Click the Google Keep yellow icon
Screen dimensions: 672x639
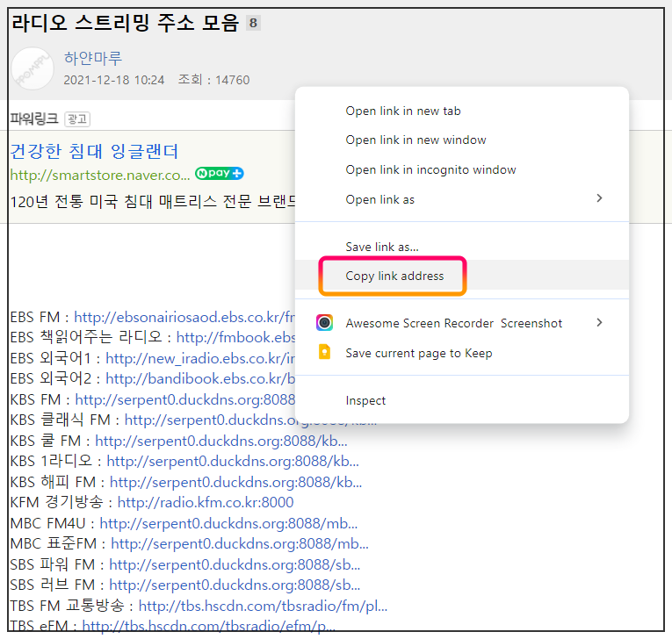(324, 352)
